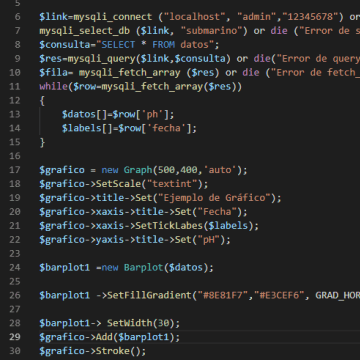
Task: Click the "admin" string on line 6
Action: click(257, 17)
